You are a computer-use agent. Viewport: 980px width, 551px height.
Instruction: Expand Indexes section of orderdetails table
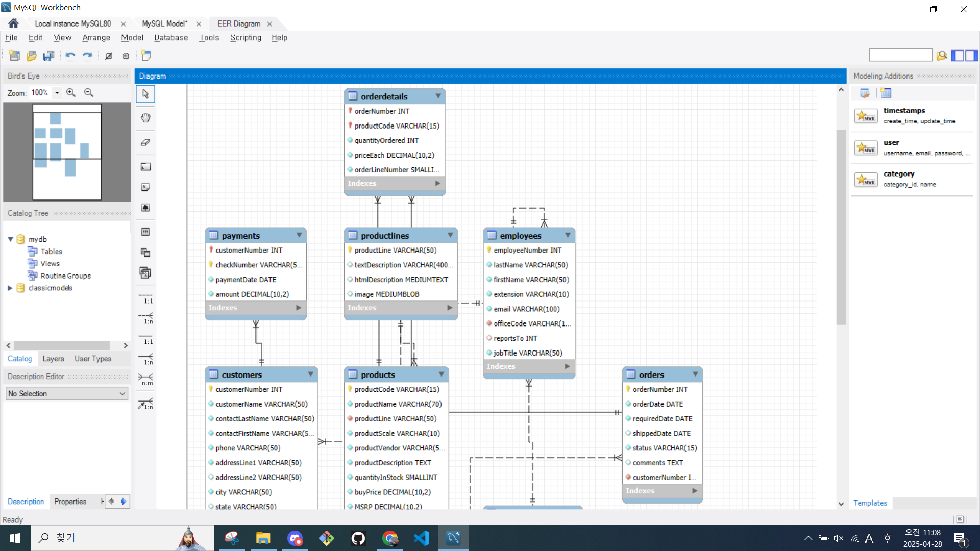click(437, 183)
